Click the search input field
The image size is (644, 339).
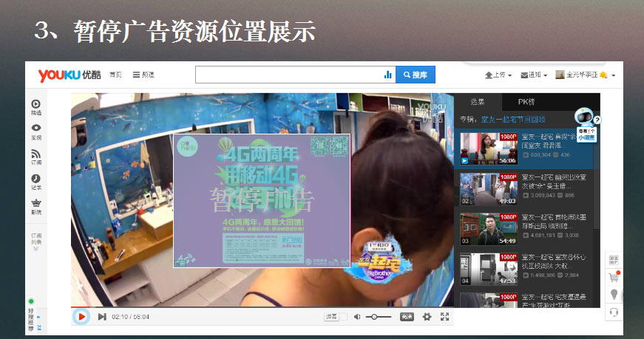pyautogui.click(x=288, y=75)
